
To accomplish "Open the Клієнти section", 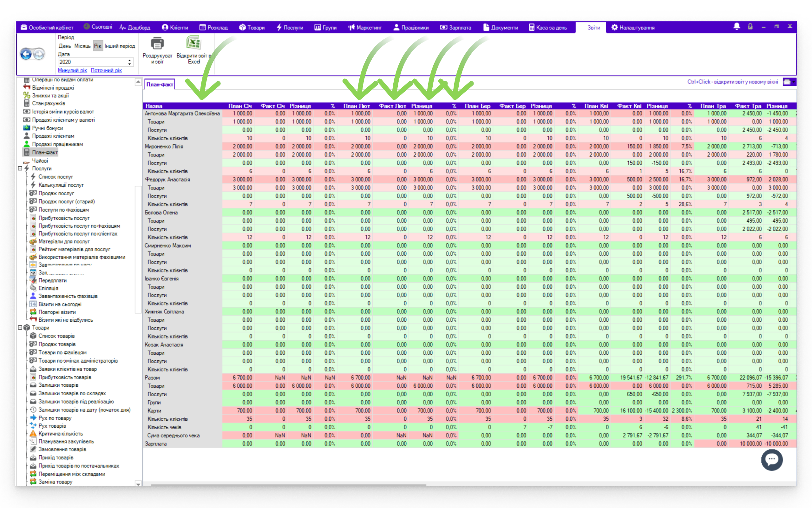I will tap(175, 28).
